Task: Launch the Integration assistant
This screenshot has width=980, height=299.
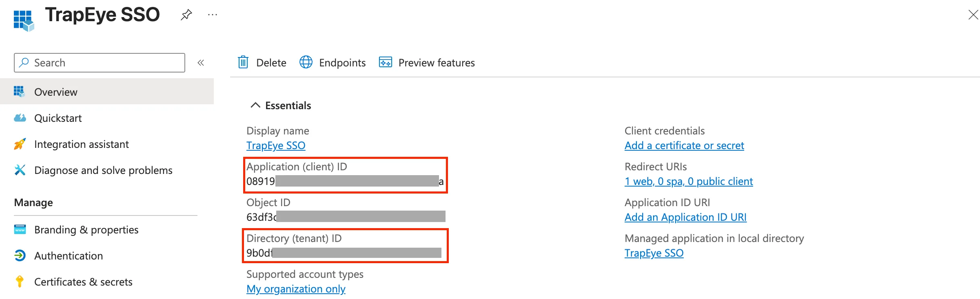Action: pos(81,144)
